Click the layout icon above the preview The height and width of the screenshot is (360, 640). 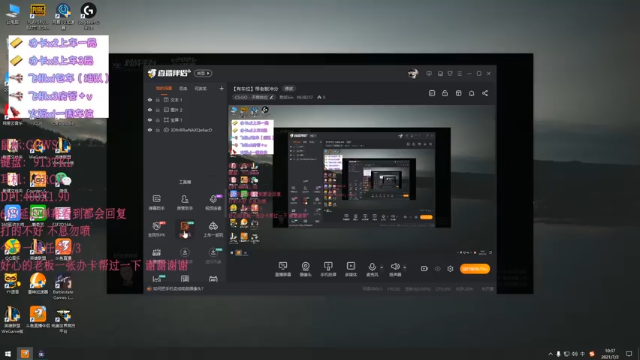point(458,93)
